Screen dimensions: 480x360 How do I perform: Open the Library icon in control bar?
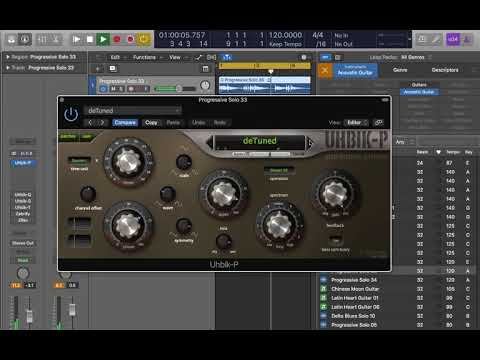tap(12, 39)
